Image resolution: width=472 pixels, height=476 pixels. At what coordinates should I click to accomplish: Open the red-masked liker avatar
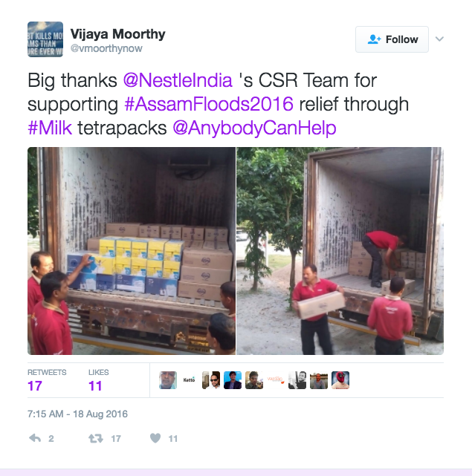click(x=340, y=380)
